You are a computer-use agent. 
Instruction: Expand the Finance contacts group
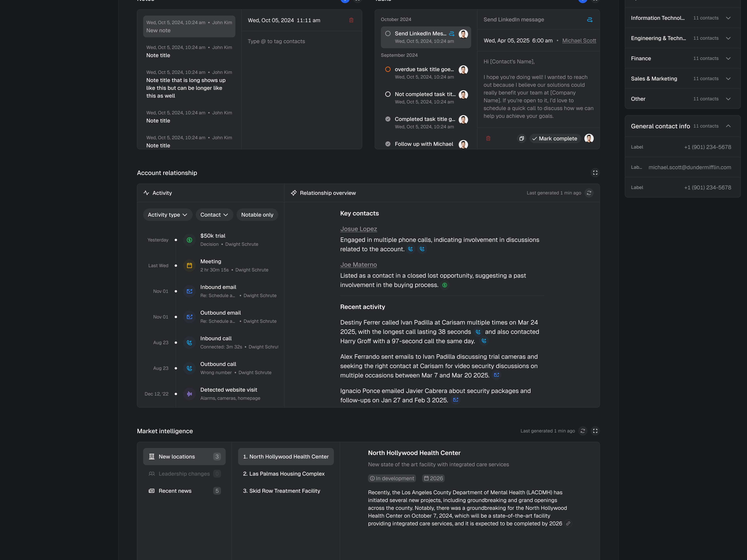pyautogui.click(x=728, y=58)
